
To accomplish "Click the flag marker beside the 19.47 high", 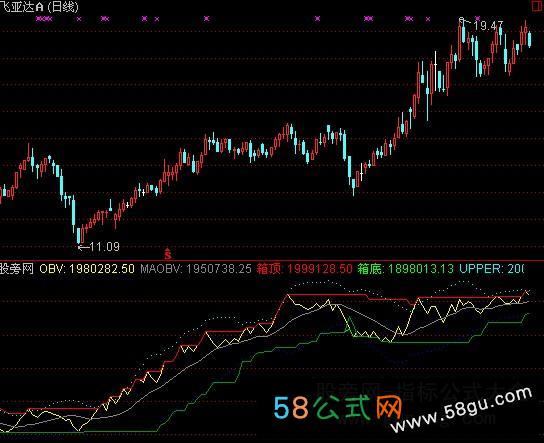I will click(x=461, y=20).
